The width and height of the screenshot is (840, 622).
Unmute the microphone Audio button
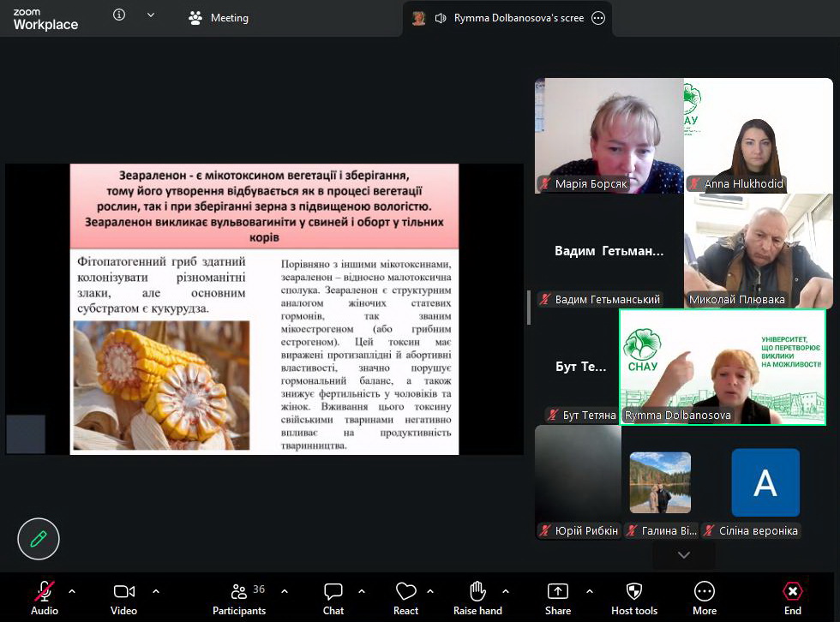click(x=45, y=592)
